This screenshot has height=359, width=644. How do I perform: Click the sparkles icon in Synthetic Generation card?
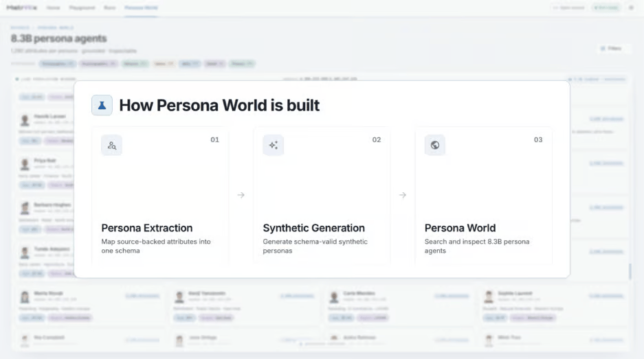273,146
